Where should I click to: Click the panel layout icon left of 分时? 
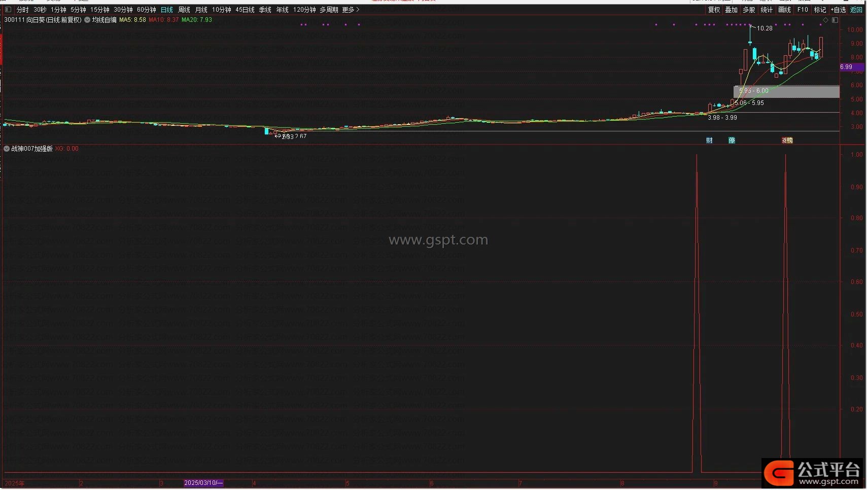tap(8, 10)
